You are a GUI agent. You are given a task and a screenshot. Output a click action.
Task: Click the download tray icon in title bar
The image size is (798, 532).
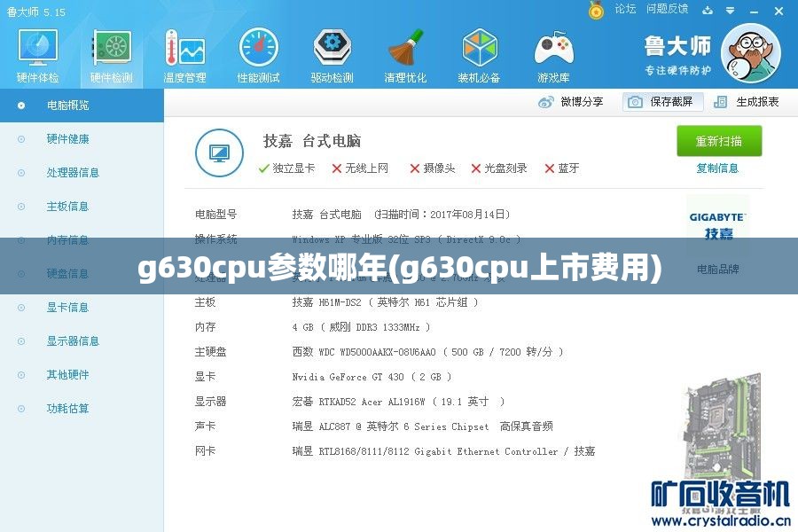[x=708, y=10]
